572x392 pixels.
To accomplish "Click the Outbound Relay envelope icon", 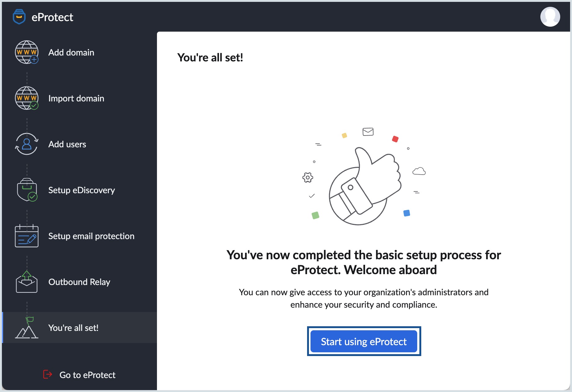I will pyautogui.click(x=27, y=282).
